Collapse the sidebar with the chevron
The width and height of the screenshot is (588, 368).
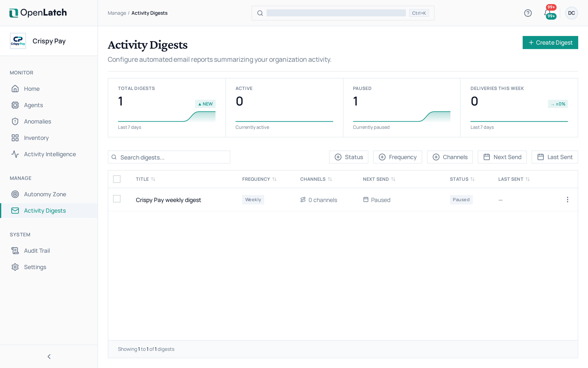pos(49,357)
